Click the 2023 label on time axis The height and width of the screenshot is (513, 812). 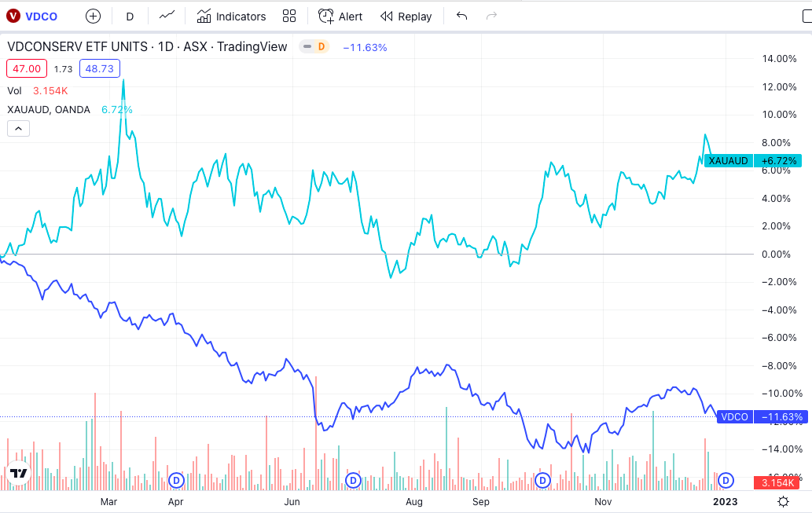click(x=725, y=502)
